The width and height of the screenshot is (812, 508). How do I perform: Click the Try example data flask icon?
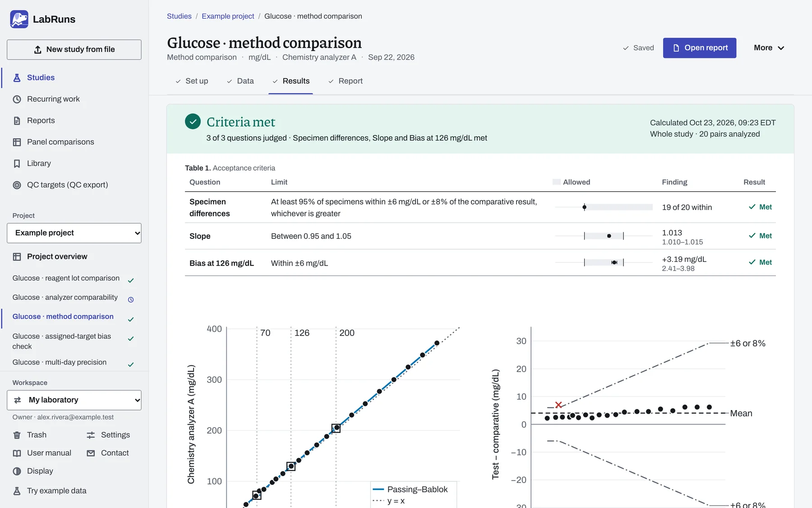coord(17,491)
